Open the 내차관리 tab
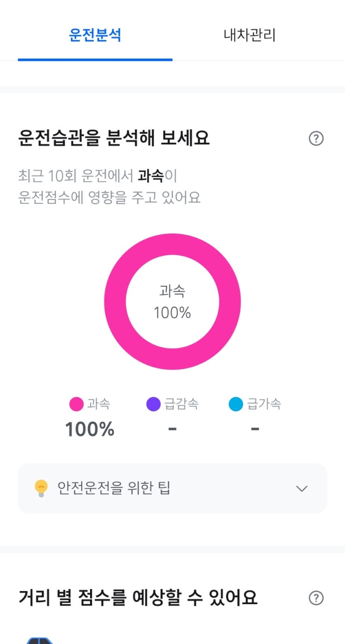Screen dimensions: 345x644 click(x=250, y=35)
